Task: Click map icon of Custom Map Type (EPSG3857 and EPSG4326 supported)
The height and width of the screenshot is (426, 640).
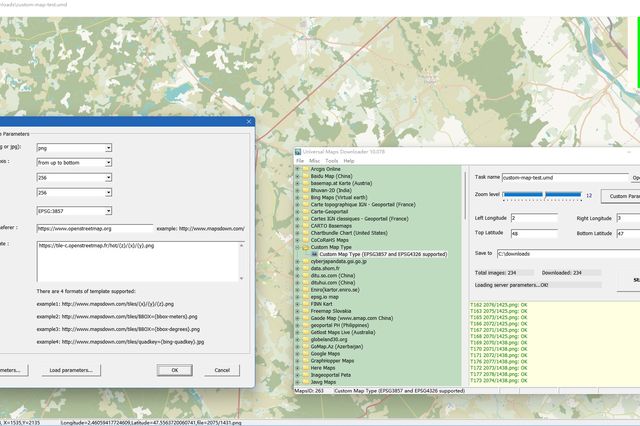Action: point(314,254)
